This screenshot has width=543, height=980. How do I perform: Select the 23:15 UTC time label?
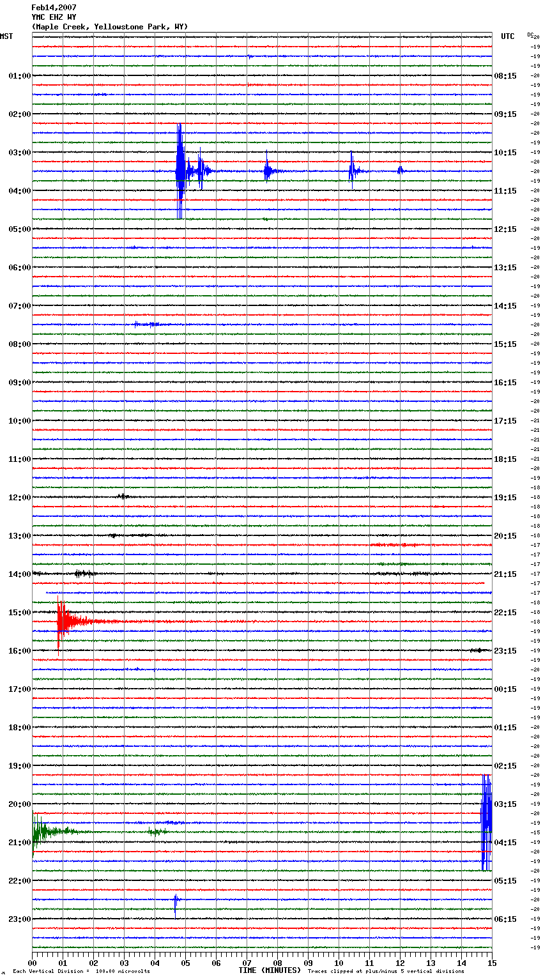tap(505, 651)
